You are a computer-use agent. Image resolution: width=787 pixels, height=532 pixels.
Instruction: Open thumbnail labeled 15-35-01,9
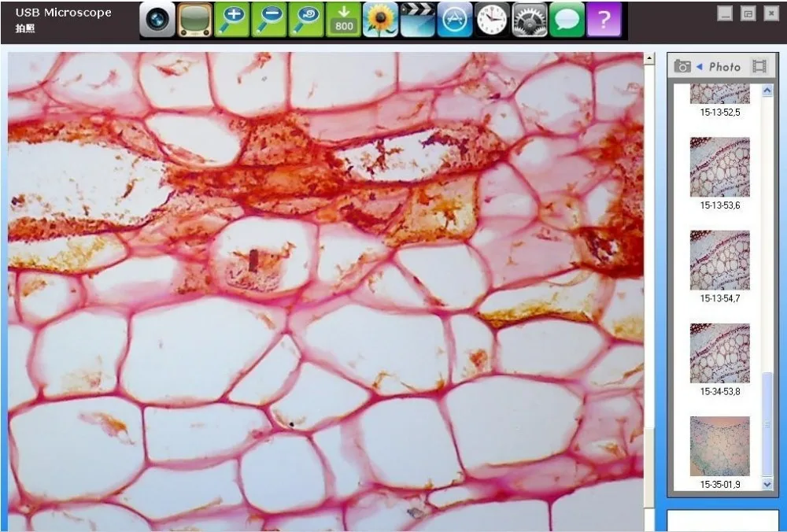(720, 446)
